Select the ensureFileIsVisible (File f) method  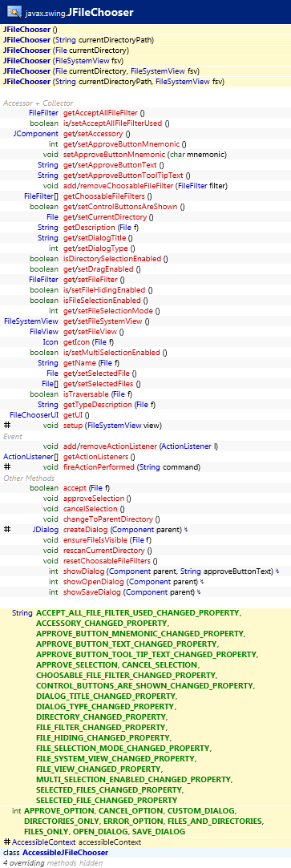pyautogui.click(x=107, y=540)
